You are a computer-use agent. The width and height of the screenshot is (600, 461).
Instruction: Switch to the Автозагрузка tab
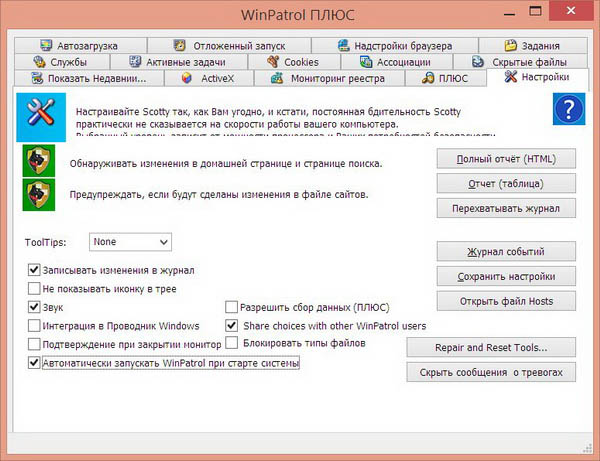[x=81, y=46]
